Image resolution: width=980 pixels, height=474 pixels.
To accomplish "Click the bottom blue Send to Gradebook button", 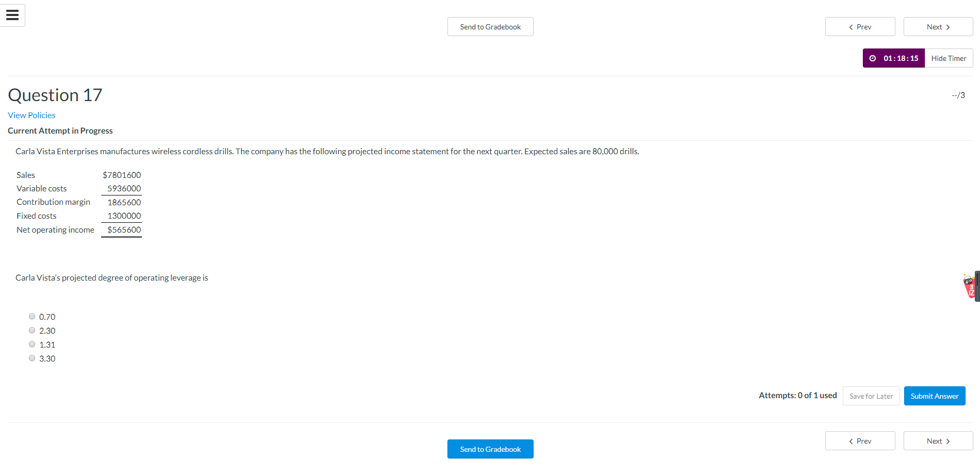I will 490,449.
